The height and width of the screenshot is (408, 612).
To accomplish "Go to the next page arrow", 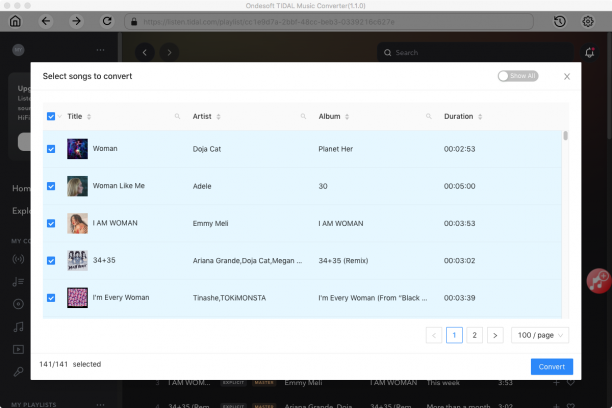I will [495, 335].
